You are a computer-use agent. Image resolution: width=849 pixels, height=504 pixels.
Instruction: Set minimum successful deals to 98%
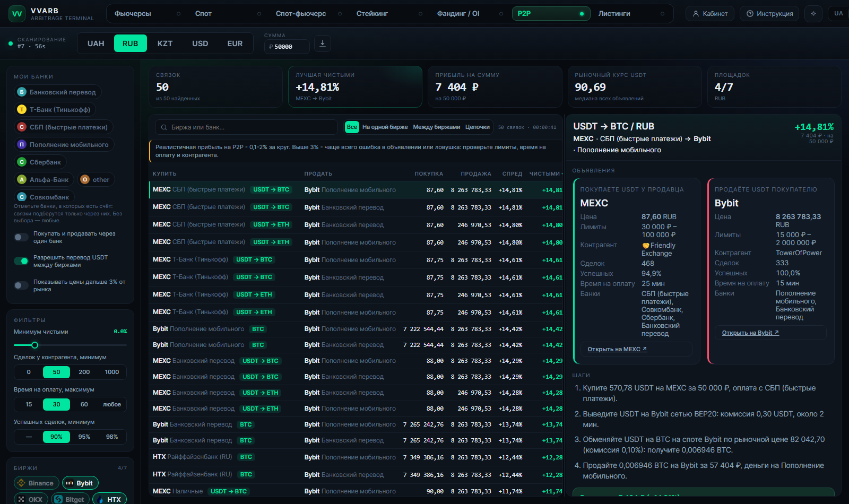click(112, 437)
